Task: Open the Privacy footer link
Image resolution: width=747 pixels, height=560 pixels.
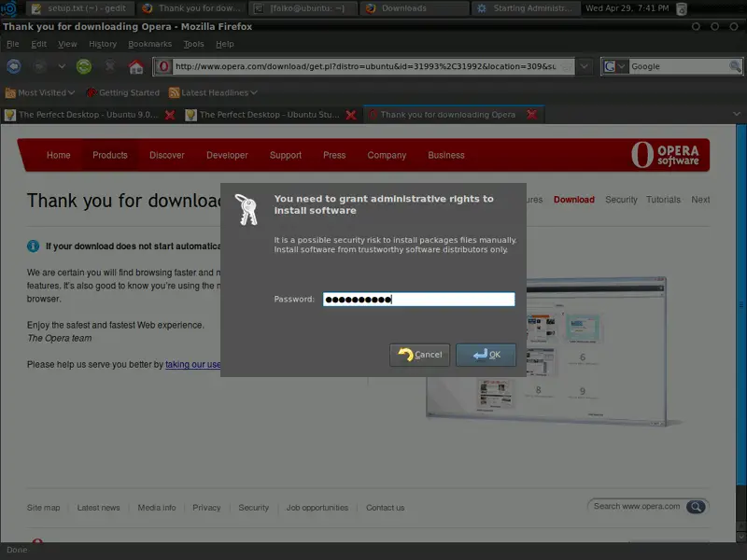Action: tap(206, 508)
